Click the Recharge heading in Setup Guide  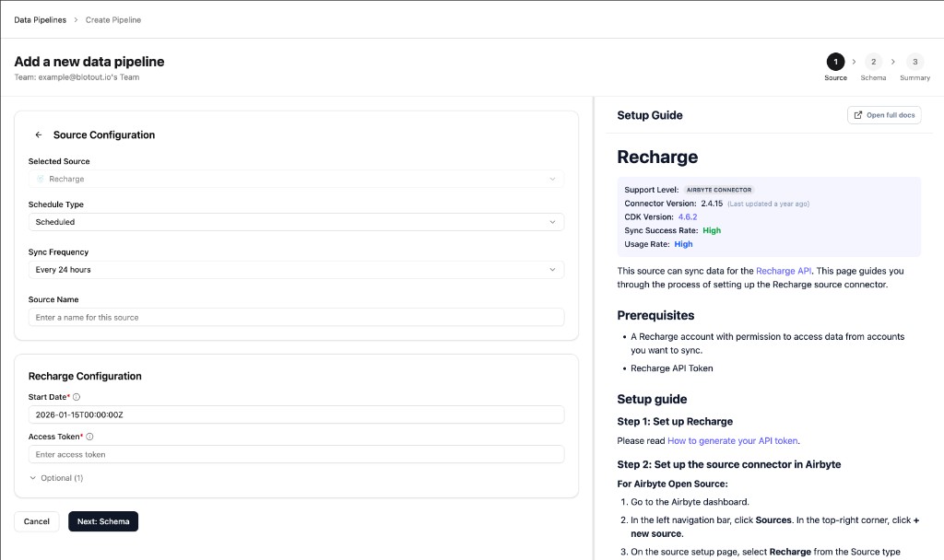pyautogui.click(x=657, y=157)
